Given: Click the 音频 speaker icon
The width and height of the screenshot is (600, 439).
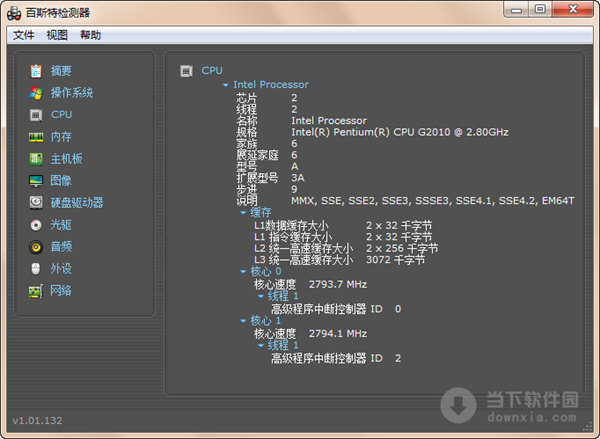Looking at the screenshot, I should tap(36, 247).
